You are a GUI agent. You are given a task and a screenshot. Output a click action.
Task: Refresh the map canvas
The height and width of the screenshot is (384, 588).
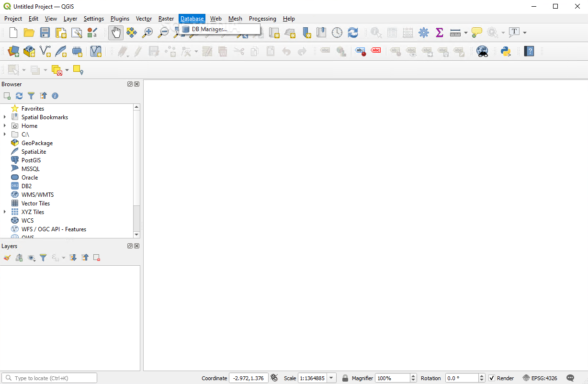tap(353, 33)
